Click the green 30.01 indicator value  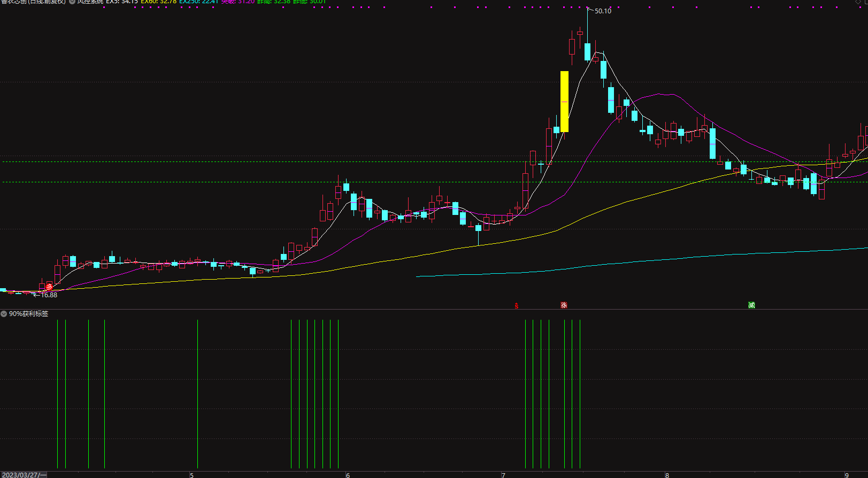(x=317, y=2)
